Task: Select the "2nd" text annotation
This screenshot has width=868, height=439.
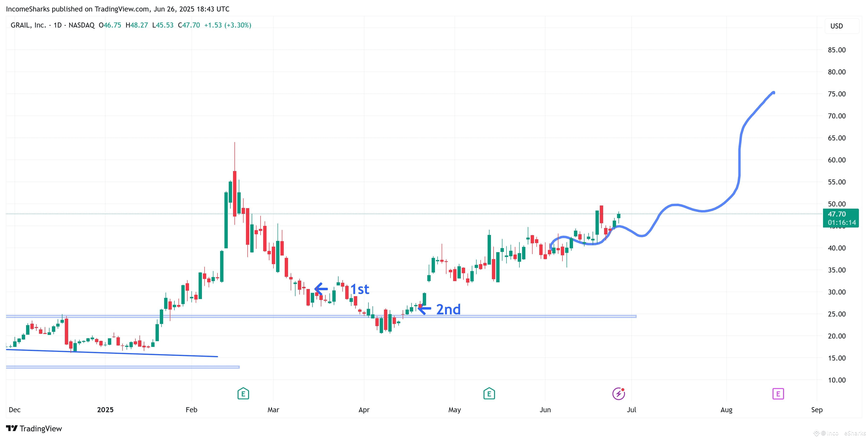Action: click(x=448, y=309)
